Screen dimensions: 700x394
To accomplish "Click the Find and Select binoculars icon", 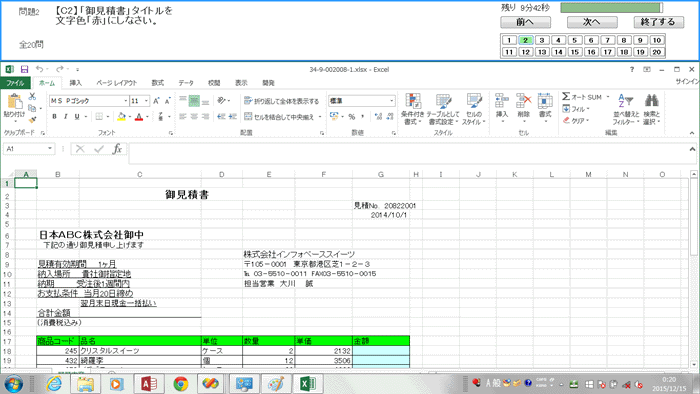I will (x=651, y=109).
